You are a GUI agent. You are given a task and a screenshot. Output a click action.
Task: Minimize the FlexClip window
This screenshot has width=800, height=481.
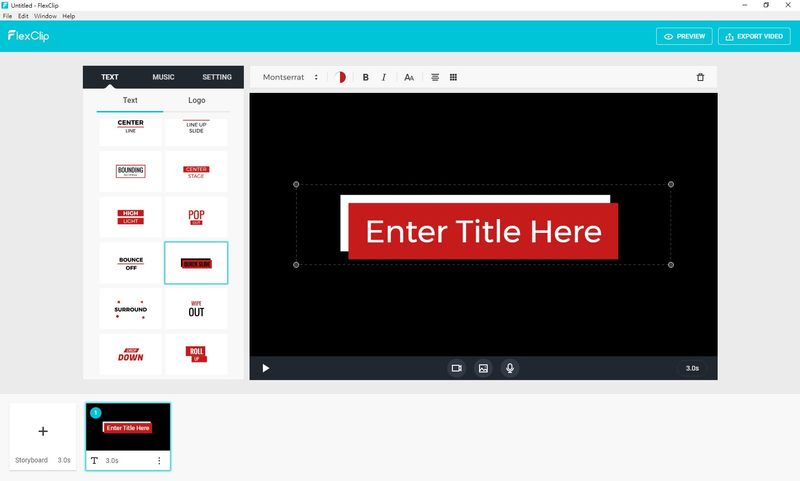(x=745, y=5)
